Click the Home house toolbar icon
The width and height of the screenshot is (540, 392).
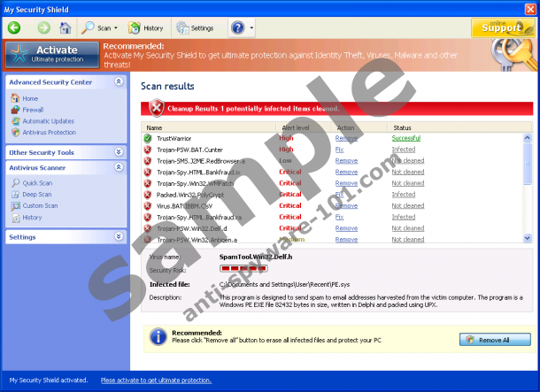66,27
